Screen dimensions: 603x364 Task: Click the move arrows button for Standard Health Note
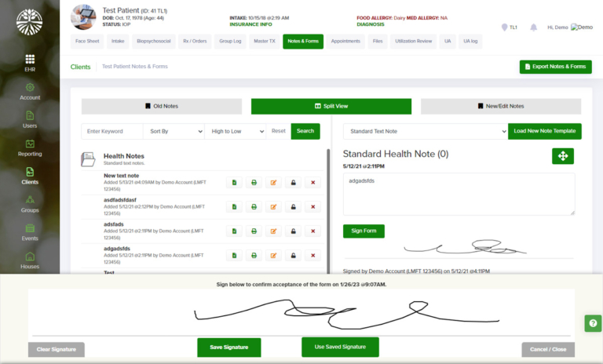click(563, 156)
